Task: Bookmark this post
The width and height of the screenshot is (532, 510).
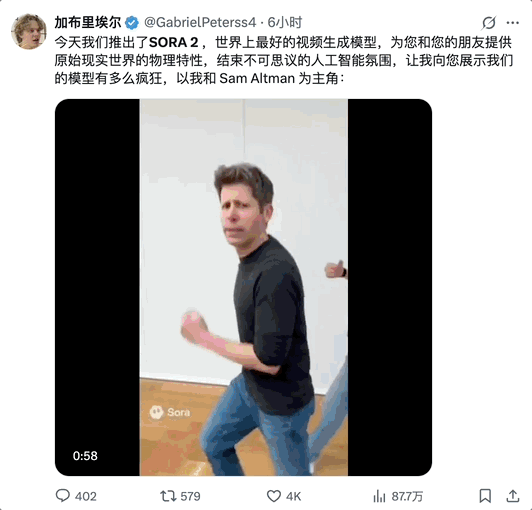Action: point(486,496)
